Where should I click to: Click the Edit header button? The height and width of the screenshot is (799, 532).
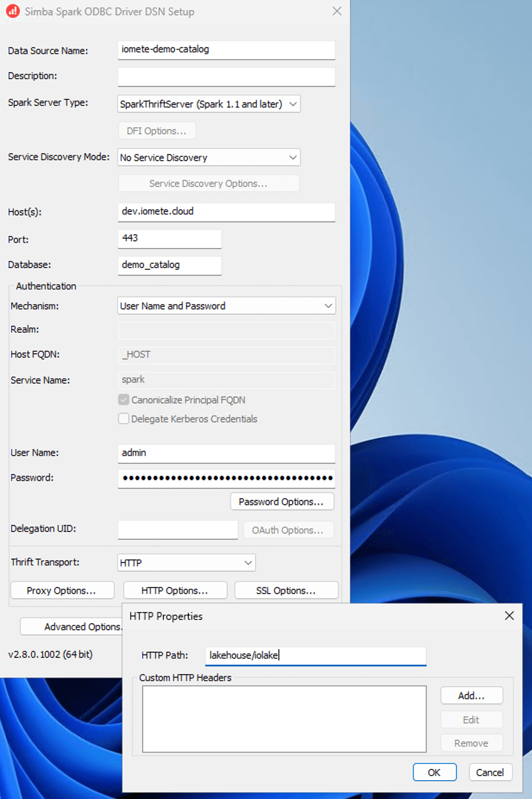click(472, 720)
